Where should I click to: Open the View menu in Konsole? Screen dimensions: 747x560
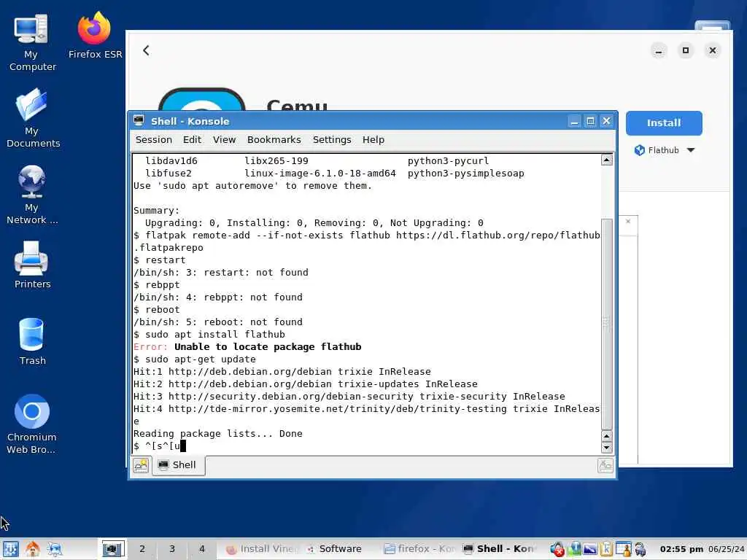point(224,140)
